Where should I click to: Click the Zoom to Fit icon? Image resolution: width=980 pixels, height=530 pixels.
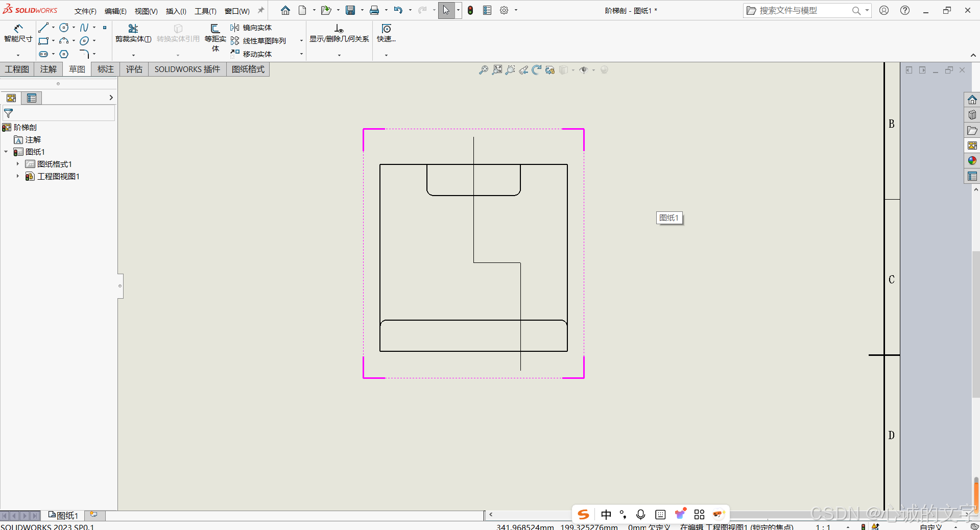click(x=497, y=70)
